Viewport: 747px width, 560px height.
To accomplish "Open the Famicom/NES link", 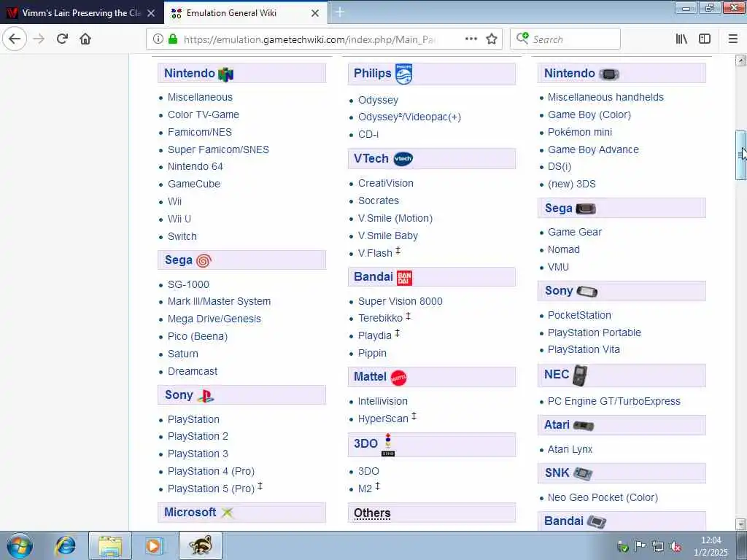I will point(200,132).
